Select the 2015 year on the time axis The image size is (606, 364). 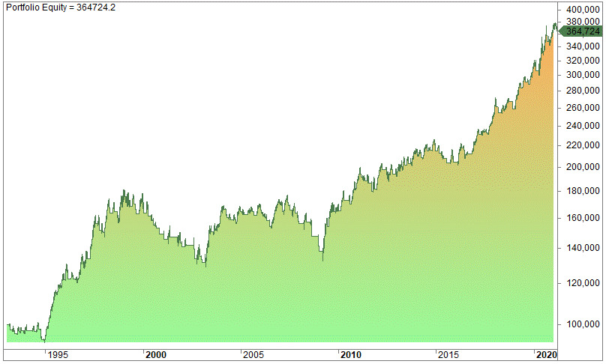448,355
